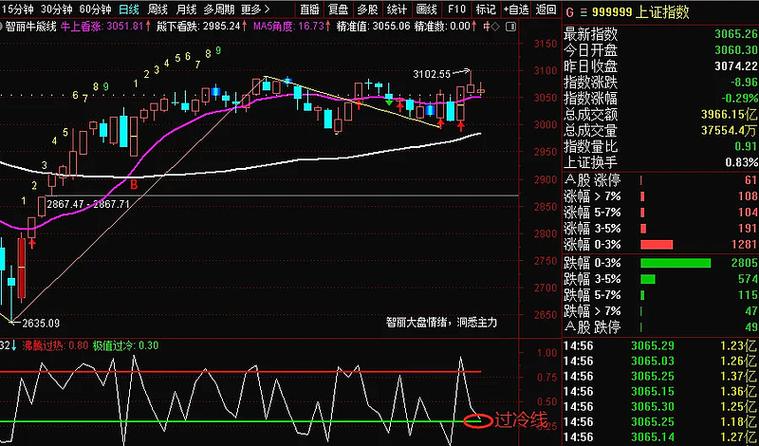This screenshot has height=446, width=759.
Task: Click the 3100 price axis label
Action: tap(544, 71)
